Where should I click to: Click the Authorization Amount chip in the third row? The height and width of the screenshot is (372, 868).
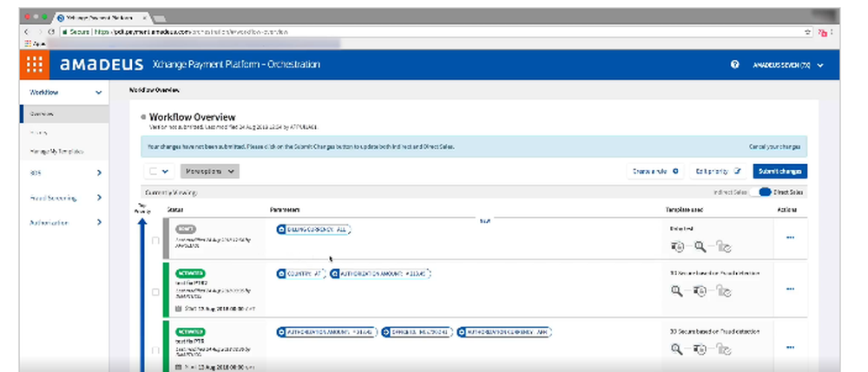[x=326, y=332]
